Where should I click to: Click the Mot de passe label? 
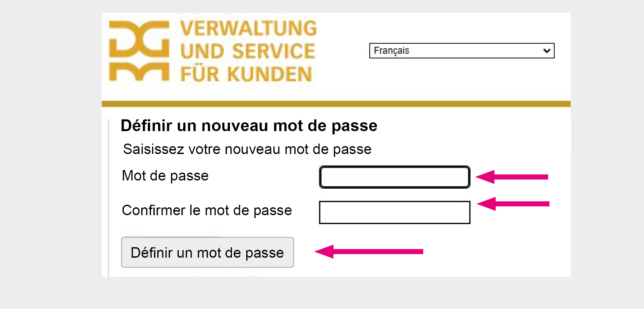coord(165,176)
